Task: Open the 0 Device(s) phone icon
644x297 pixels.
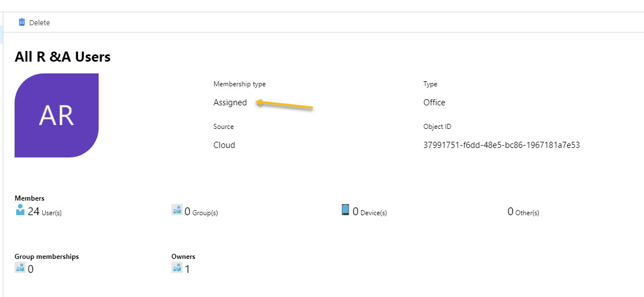Action: 345,210
